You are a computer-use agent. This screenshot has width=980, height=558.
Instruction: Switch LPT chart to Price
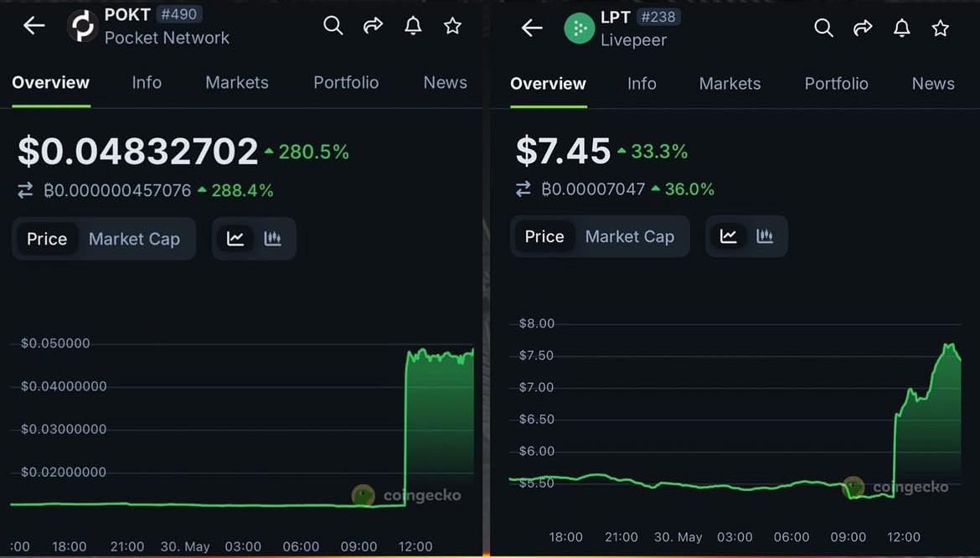coord(544,236)
